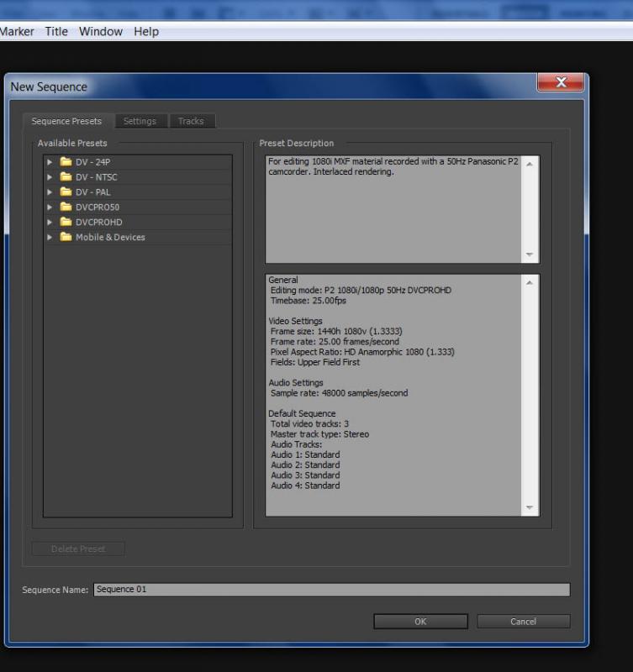
Task: Click up arrow of preset description scrollbar
Action: point(530,164)
